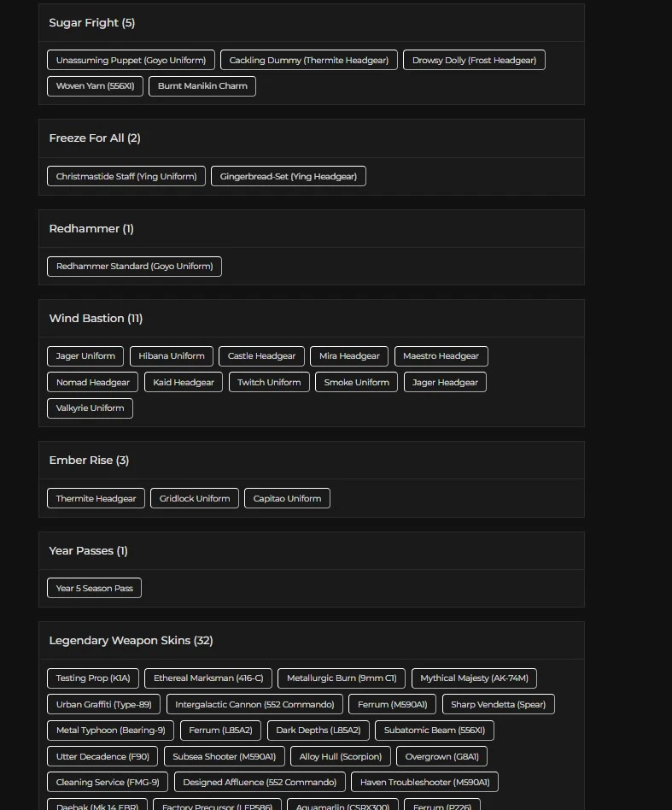Click the Maestro Headgear tag

441,356
